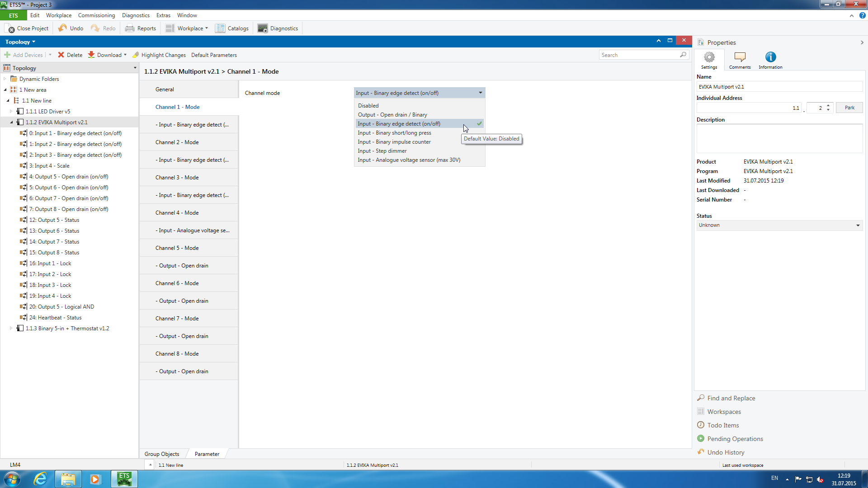Image resolution: width=868 pixels, height=488 pixels.
Task: Click the Settings gear icon in Properties
Action: [709, 57]
